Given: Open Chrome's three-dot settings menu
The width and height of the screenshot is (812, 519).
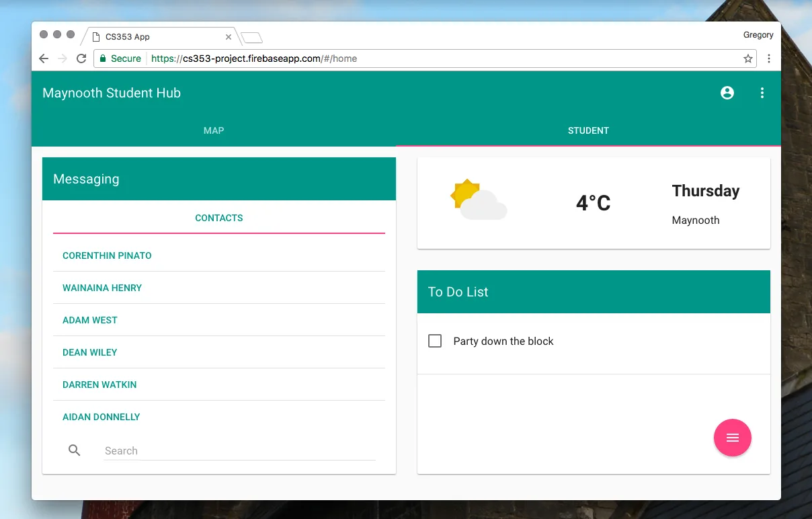Looking at the screenshot, I should (x=769, y=58).
